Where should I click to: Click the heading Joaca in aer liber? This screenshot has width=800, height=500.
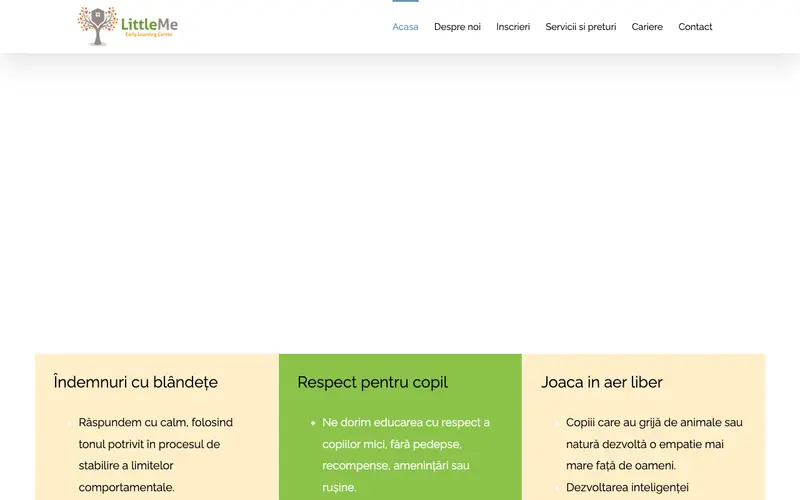pyautogui.click(x=602, y=382)
